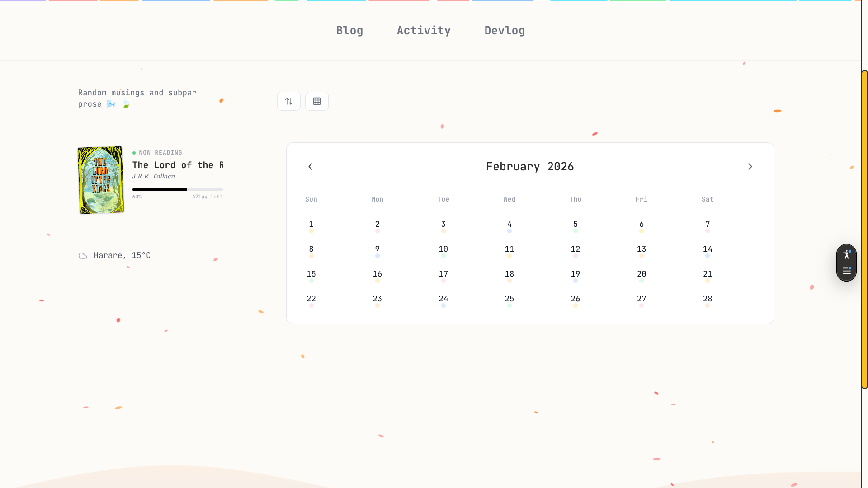Open the Devlog tab
The height and width of the screenshot is (488, 868).
(x=505, y=31)
